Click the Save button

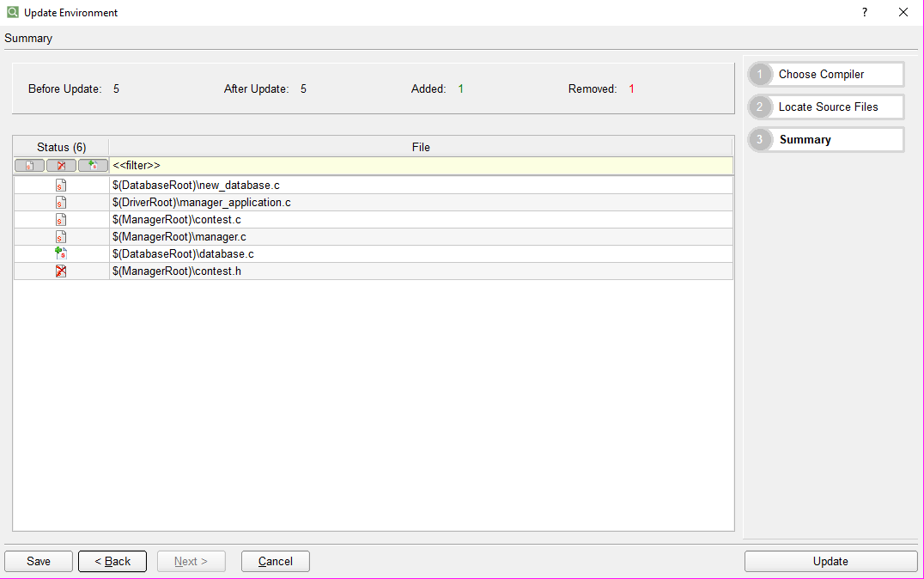38,561
